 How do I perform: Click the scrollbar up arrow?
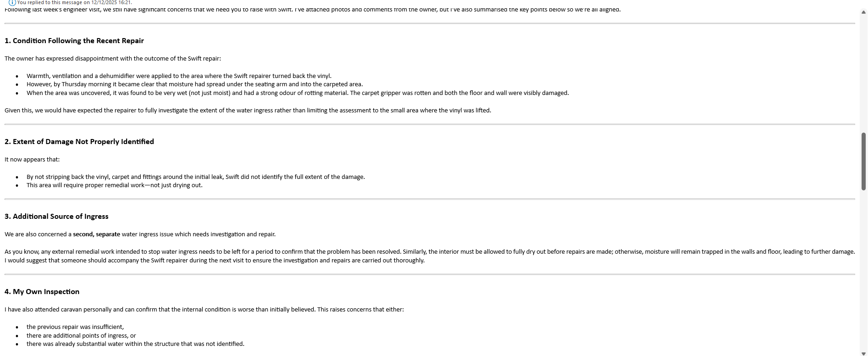tap(863, 12)
